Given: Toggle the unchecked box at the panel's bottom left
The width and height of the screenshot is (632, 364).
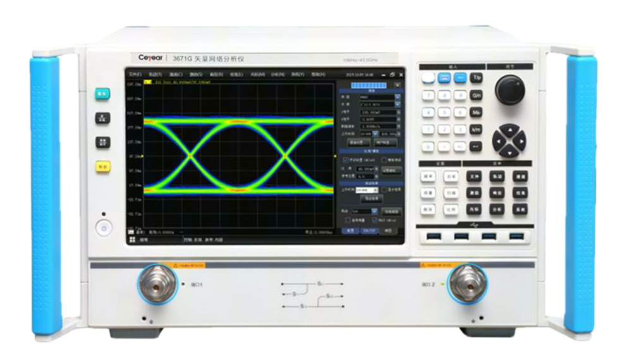Looking at the screenshot, I should [346, 220].
